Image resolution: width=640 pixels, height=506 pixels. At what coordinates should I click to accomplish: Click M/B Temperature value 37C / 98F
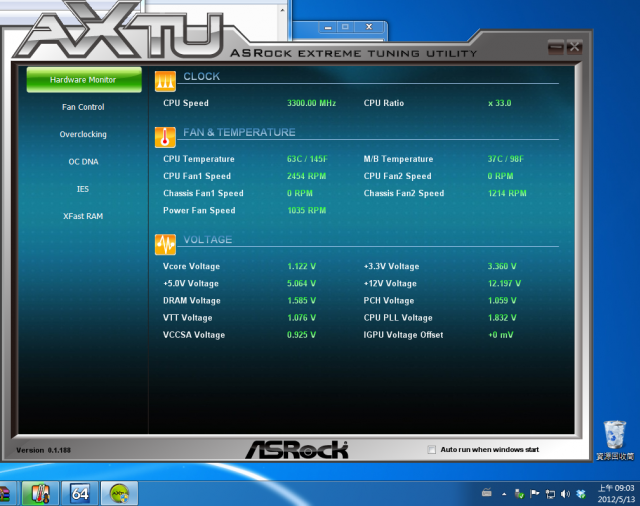click(505, 159)
